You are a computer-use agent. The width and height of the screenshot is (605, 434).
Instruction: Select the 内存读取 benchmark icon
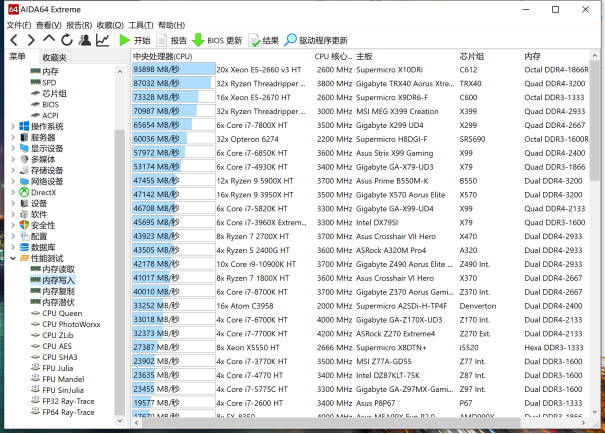pos(35,269)
